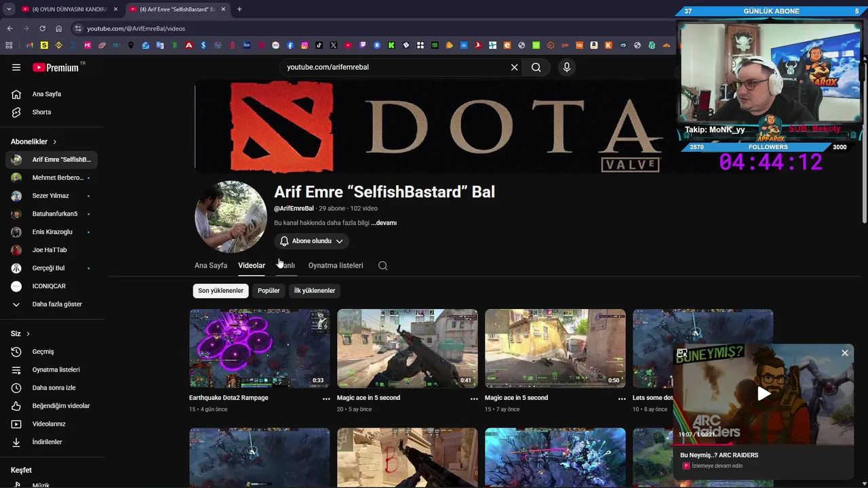Viewport: 868px width, 488px height.
Task: Close the ARC RAIDERS miniplayer
Action: click(x=845, y=353)
